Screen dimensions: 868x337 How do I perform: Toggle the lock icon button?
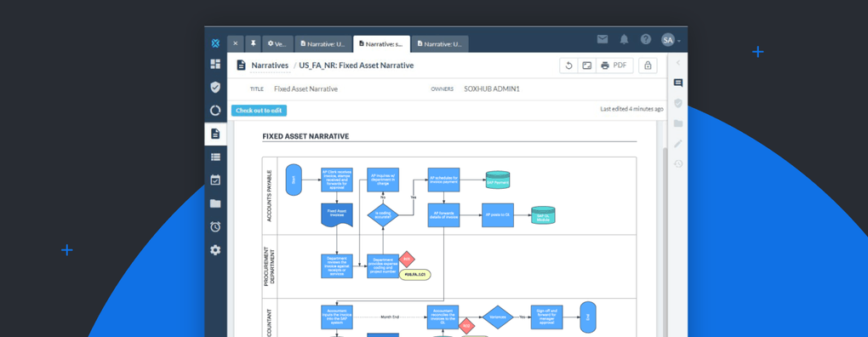point(648,66)
